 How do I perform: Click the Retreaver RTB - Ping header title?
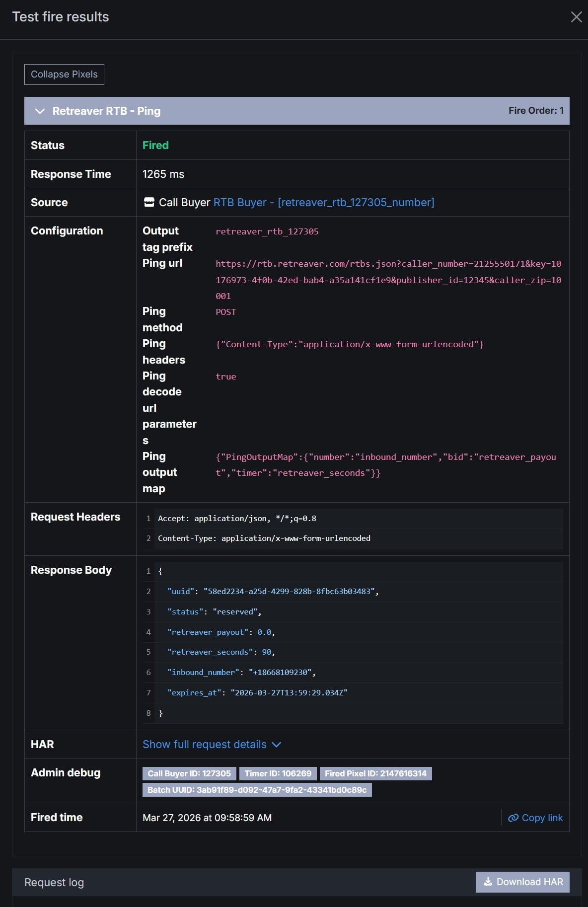pos(106,111)
